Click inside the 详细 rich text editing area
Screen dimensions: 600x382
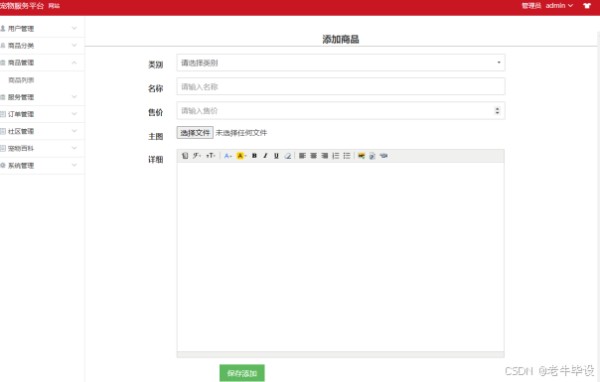point(341,257)
